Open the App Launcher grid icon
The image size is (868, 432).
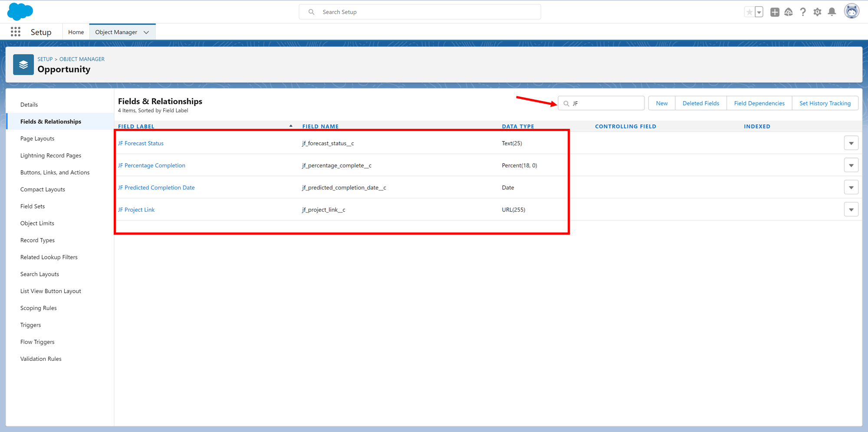coord(16,32)
